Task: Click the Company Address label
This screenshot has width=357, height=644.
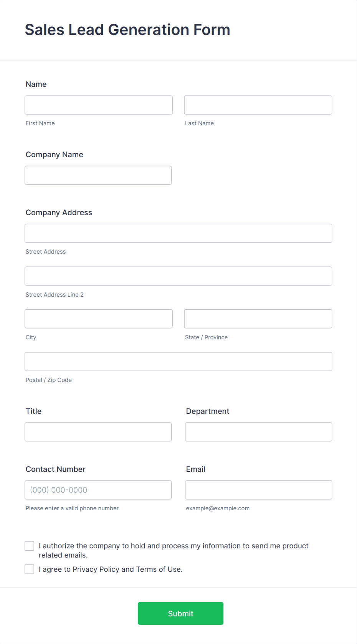Action: point(59,212)
